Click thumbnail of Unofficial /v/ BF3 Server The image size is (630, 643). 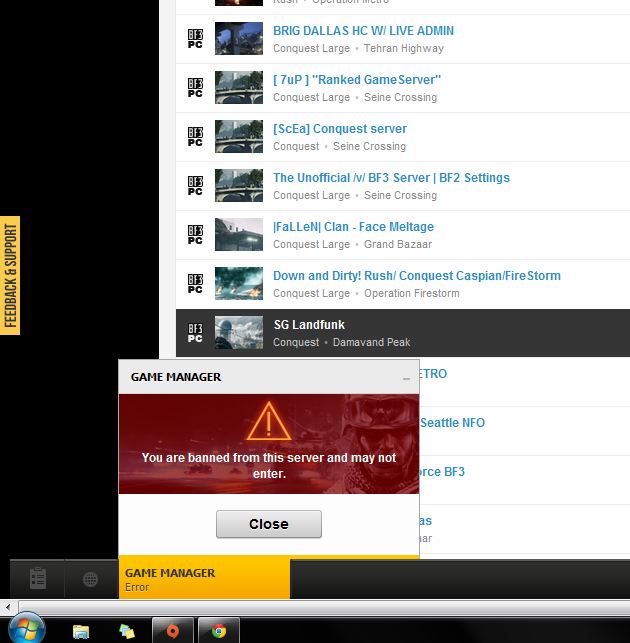(239, 185)
